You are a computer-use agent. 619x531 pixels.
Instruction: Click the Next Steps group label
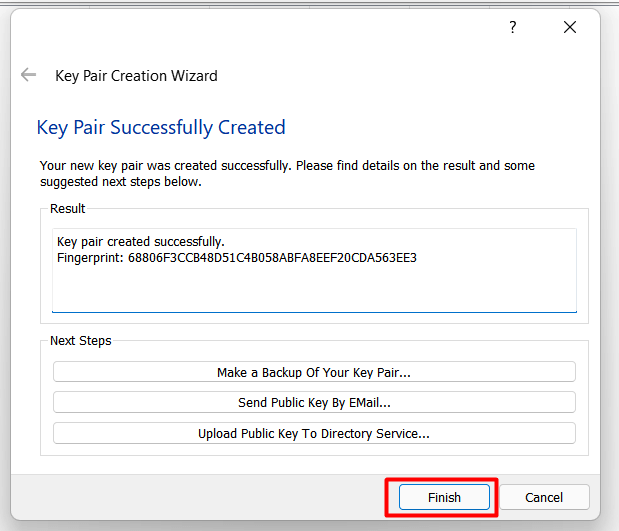[x=81, y=340]
